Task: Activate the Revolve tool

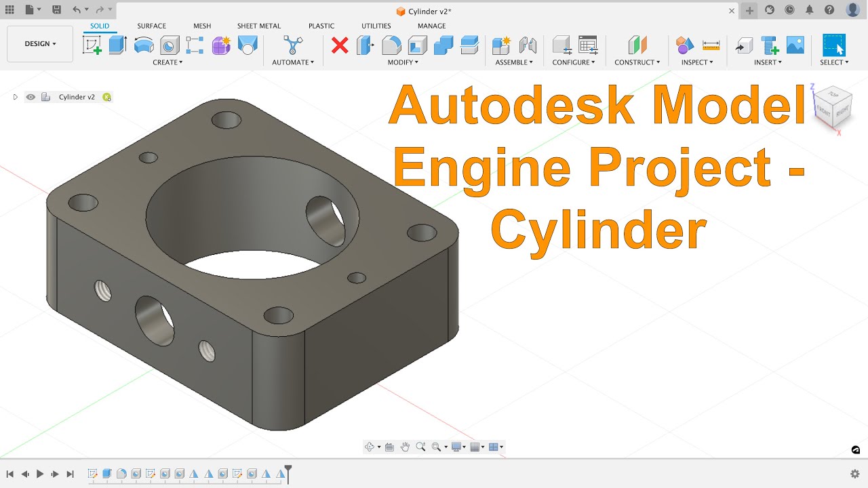Action: click(144, 45)
